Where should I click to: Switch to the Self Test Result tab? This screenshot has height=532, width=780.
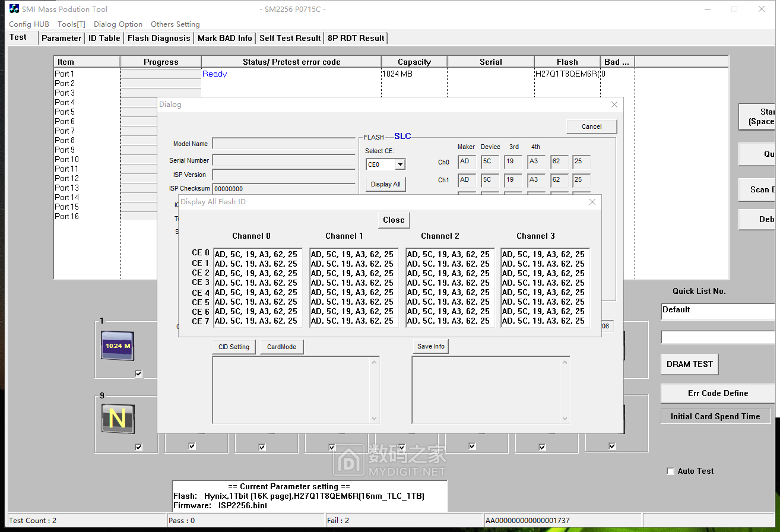tap(290, 38)
